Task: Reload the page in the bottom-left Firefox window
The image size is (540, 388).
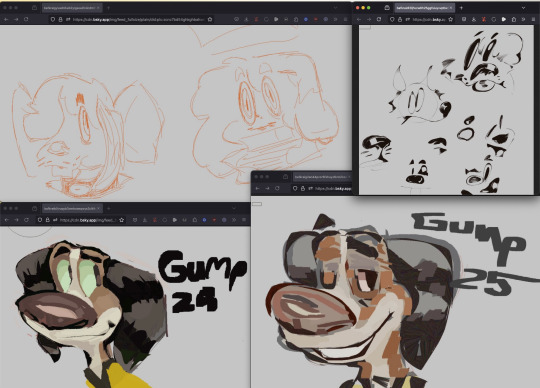Action: [x=27, y=220]
